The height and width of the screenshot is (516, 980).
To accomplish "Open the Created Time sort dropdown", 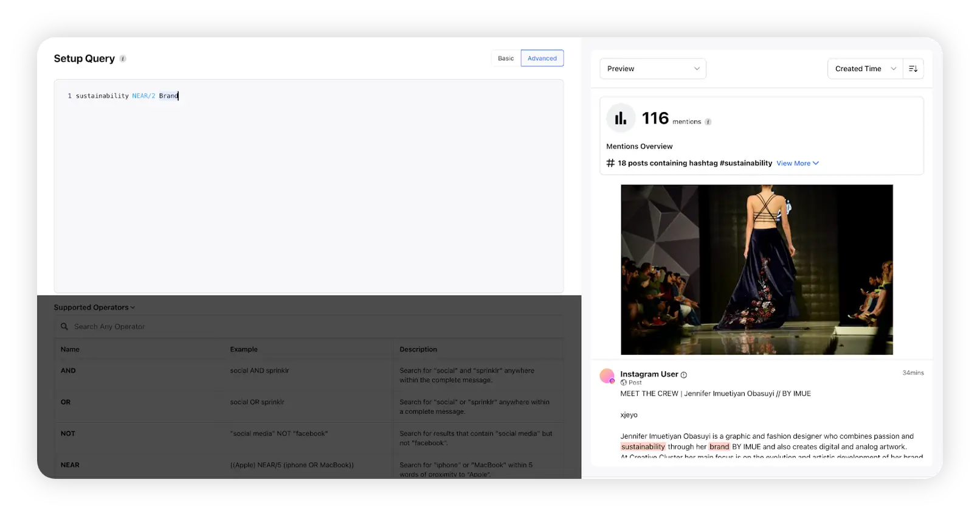I will (x=865, y=69).
